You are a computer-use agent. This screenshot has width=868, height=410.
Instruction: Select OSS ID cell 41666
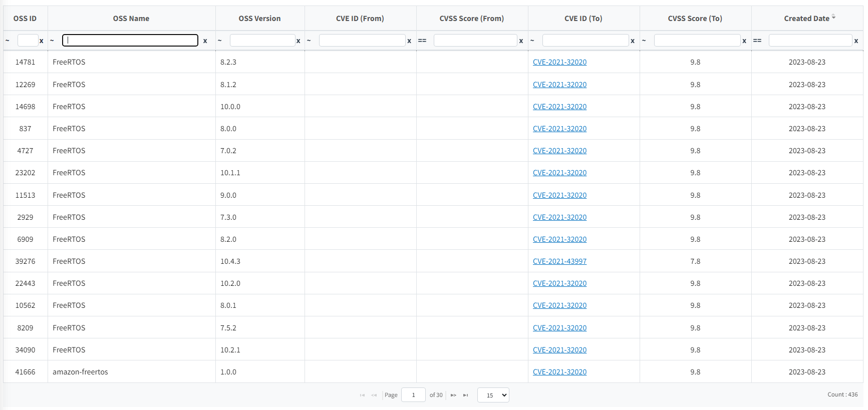pyautogui.click(x=25, y=372)
